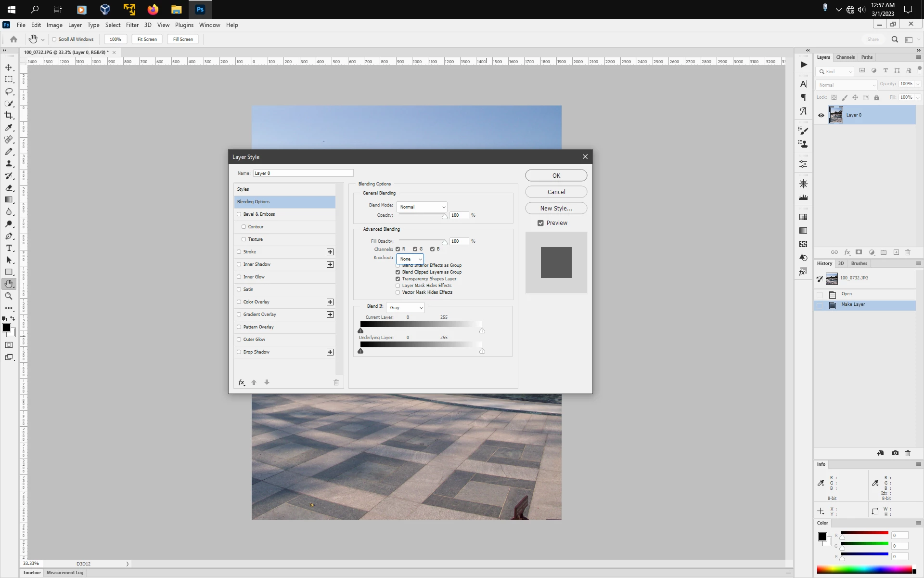This screenshot has height=578, width=924.
Task: Click the fx icon in Layer Style dialog
Action: (x=242, y=382)
